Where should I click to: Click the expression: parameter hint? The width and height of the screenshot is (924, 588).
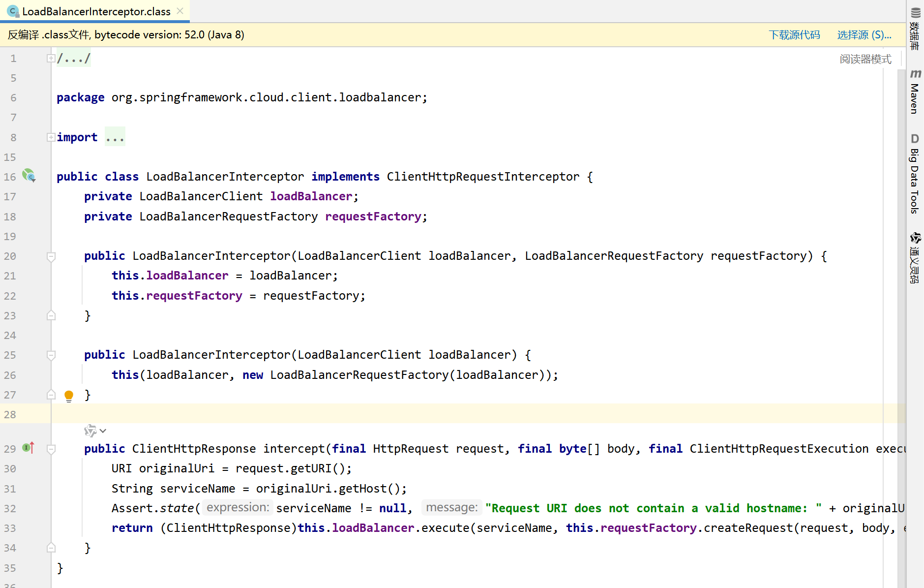click(x=238, y=507)
